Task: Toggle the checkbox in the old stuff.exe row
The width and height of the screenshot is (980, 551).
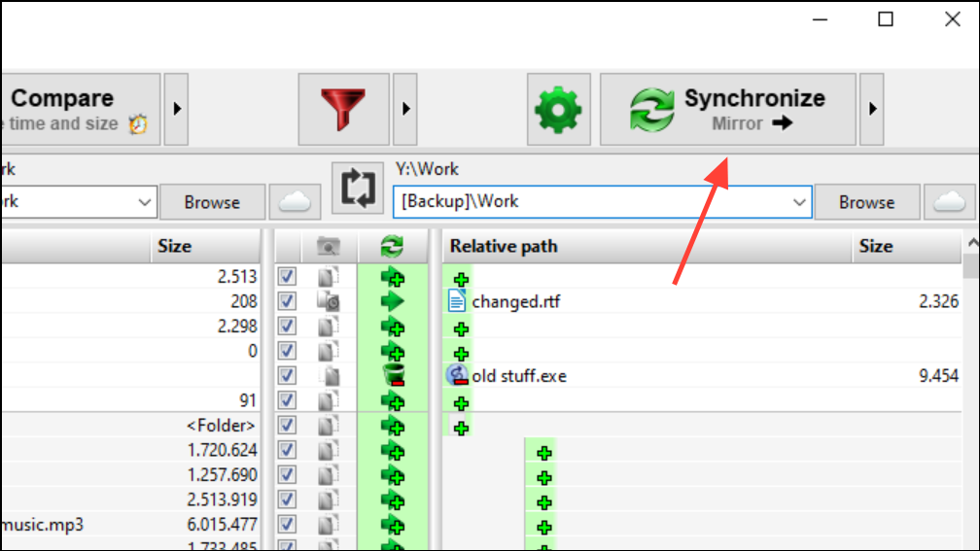Action: 287,376
